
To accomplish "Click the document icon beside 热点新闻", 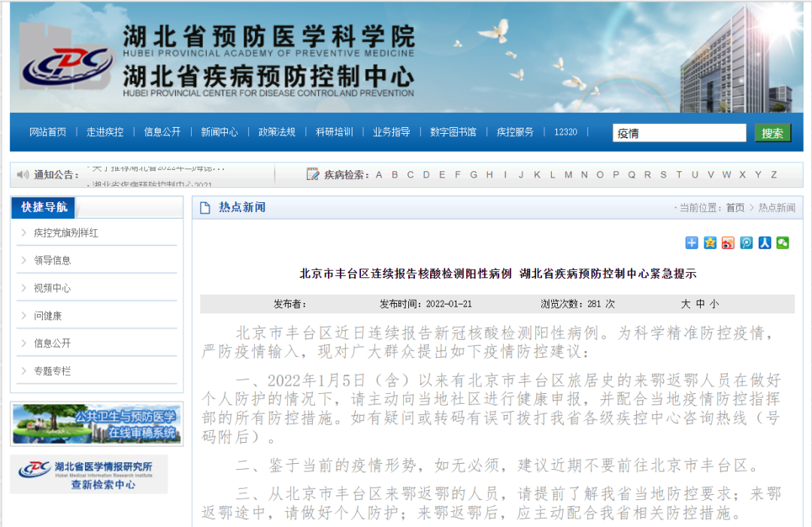I will pyautogui.click(x=205, y=207).
